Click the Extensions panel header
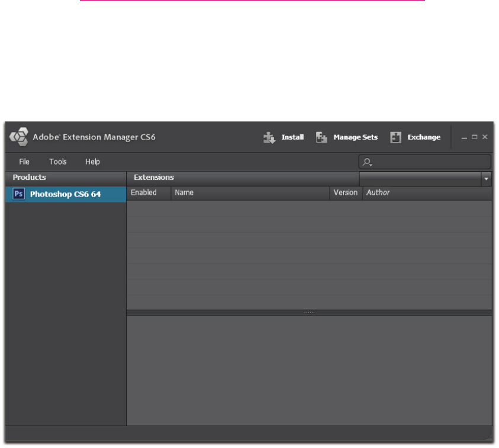 pyautogui.click(x=243, y=178)
